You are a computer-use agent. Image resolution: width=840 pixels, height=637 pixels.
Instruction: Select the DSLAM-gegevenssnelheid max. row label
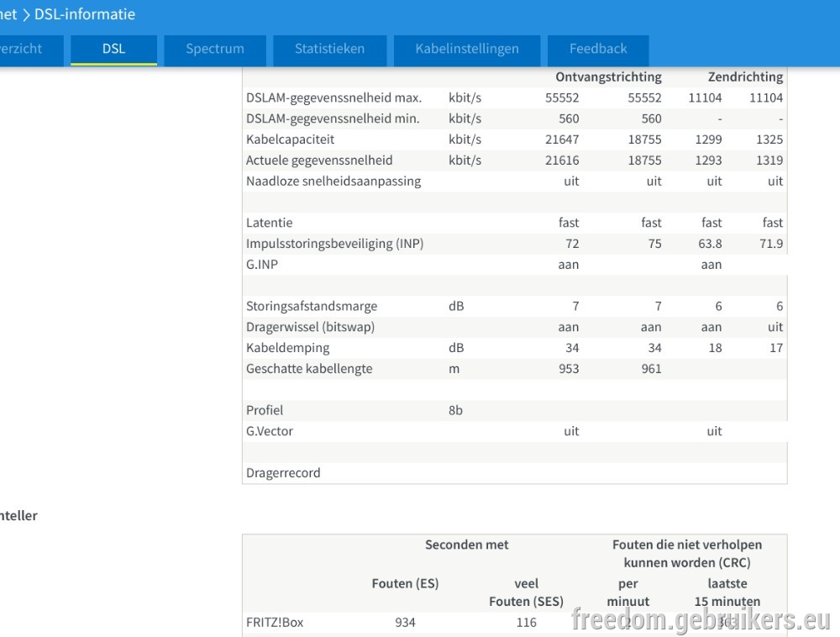click(333, 98)
